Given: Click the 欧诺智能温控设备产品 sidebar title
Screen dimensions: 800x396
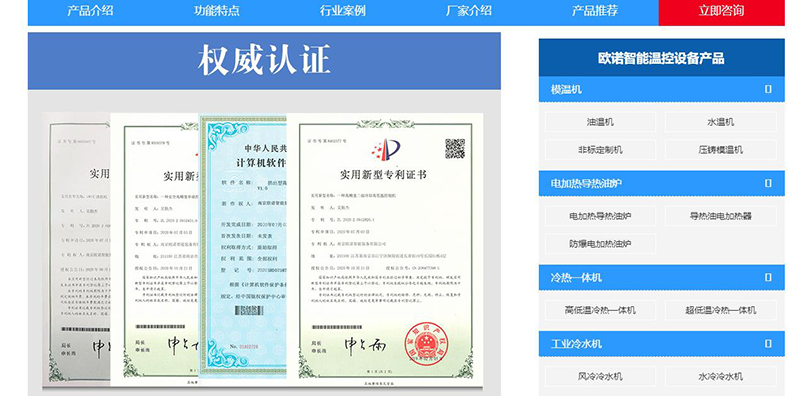Looking at the screenshot, I should 662,58.
